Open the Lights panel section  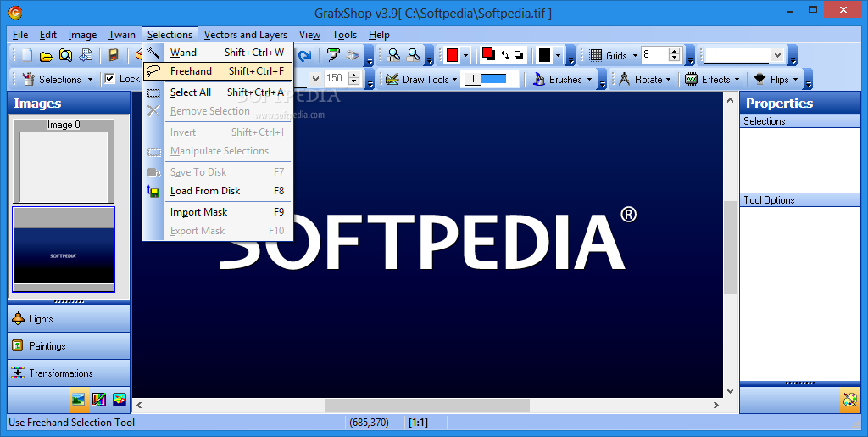70,318
